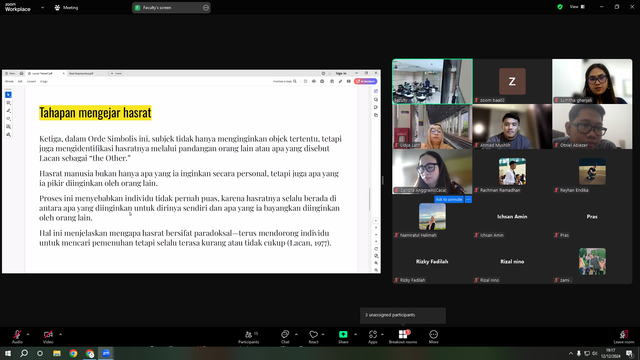Choose the selection arrow tool in shared Acrobat sidebar

click(8, 95)
